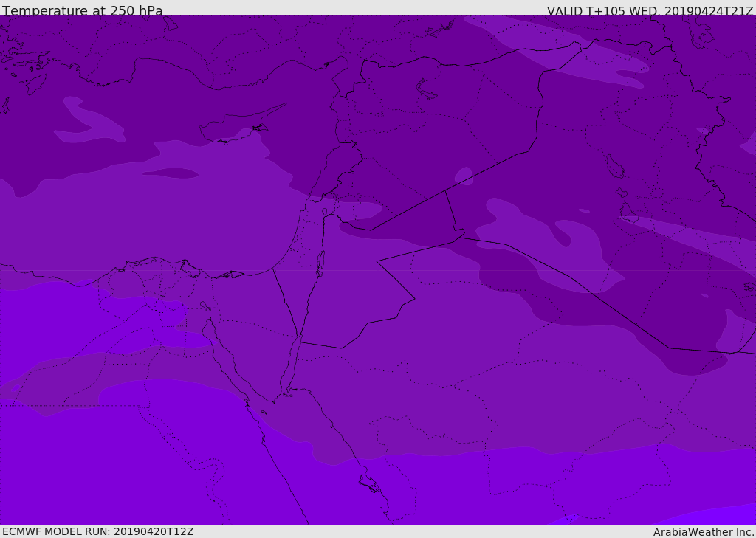756x538 pixels.
Task: Click the Dead Sea outline
Action: (320, 261)
